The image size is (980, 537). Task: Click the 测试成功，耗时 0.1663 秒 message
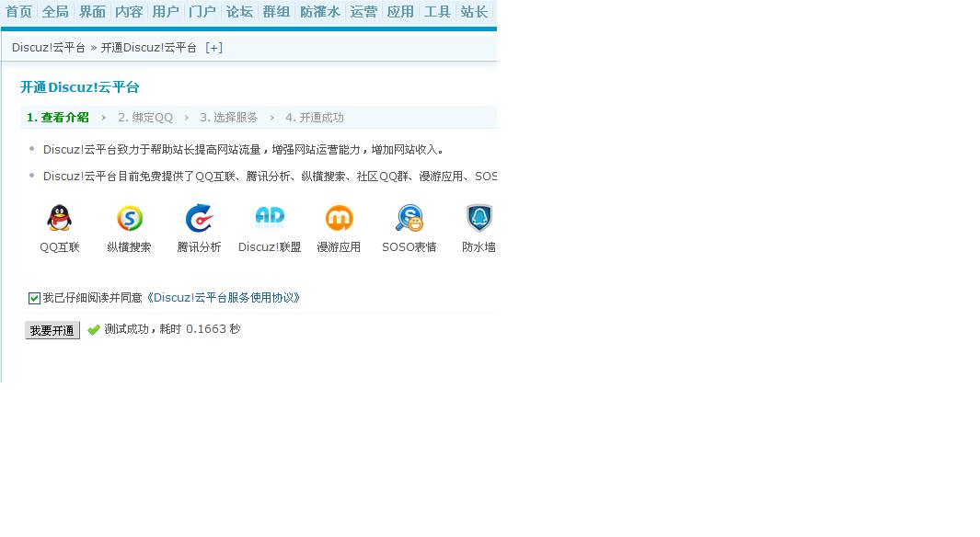(x=172, y=329)
